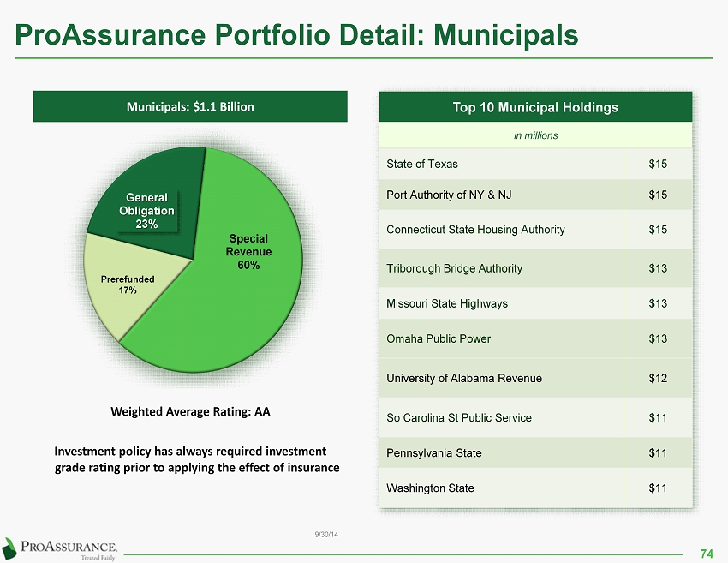Click the $15 value for Port Authority
The width and height of the screenshot is (728, 563).
(658, 195)
